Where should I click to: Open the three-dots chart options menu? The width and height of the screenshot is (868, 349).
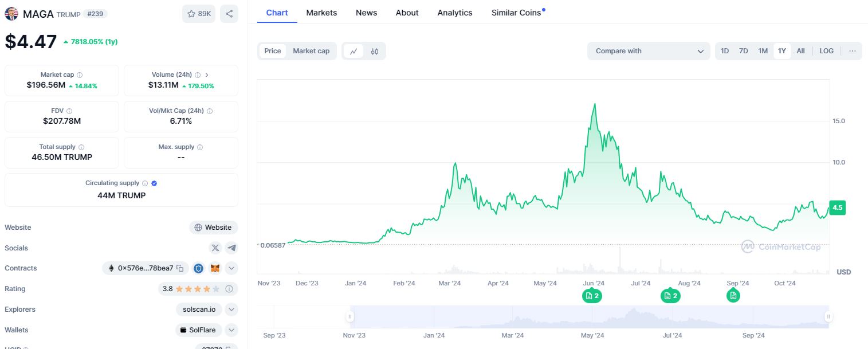[853, 51]
